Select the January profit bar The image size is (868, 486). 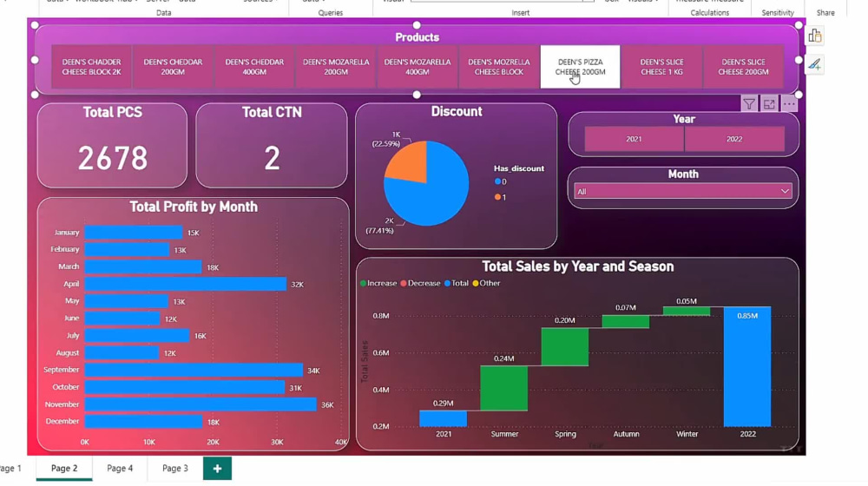click(134, 233)
